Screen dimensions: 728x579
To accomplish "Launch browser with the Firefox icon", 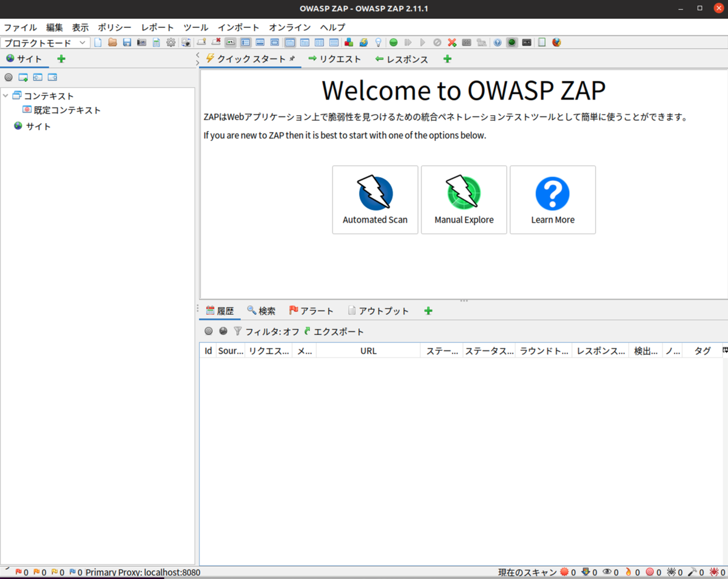I will [x=556, y=42].
